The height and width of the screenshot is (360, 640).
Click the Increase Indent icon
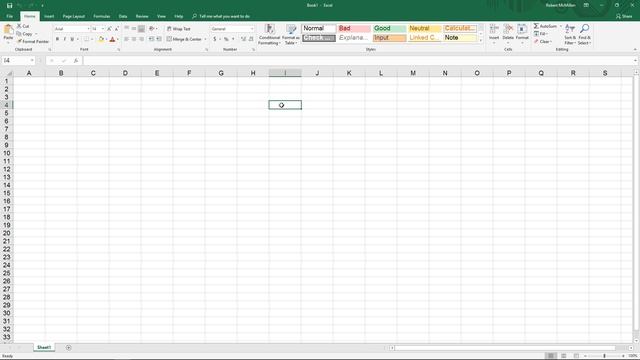coord(159,39)
